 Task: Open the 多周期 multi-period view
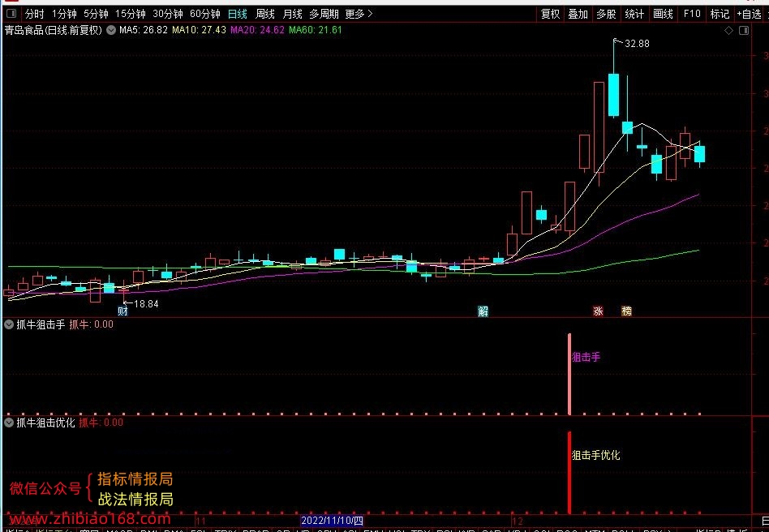[324, 15]
